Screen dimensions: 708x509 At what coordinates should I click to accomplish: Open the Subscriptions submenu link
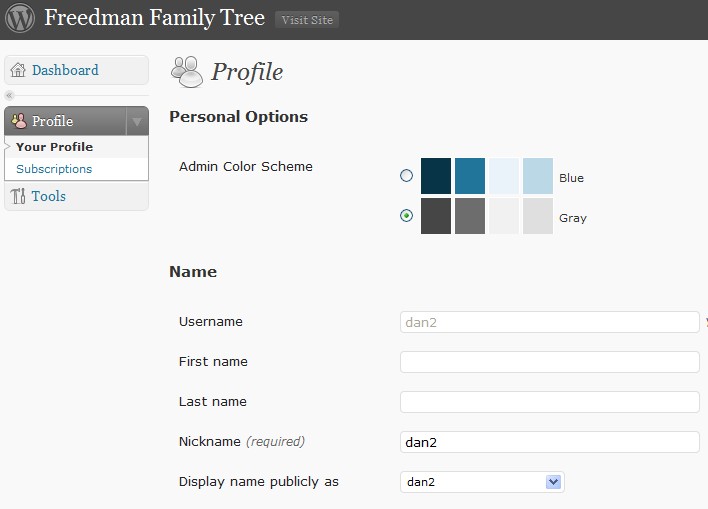point(54,169)
